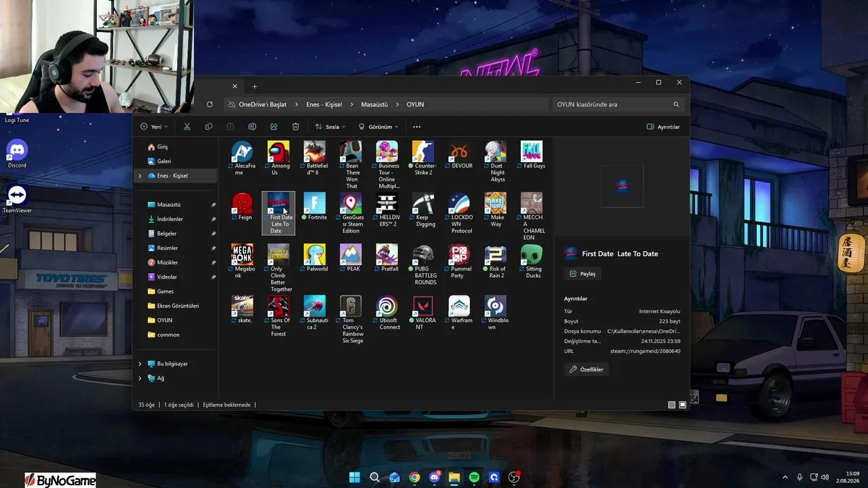Click the Share icon in toolbar

coord(274,127)
